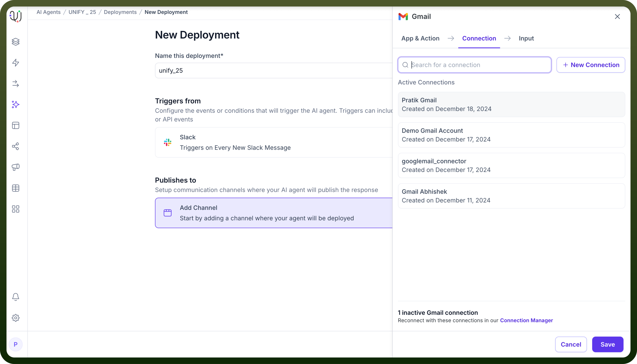Open the table grid sidebar icon

pyautogui.click(x=15, y=188)
